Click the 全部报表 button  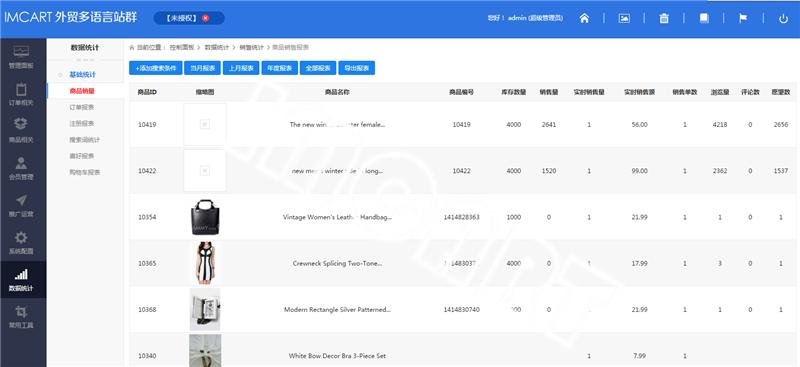[318, 68]
